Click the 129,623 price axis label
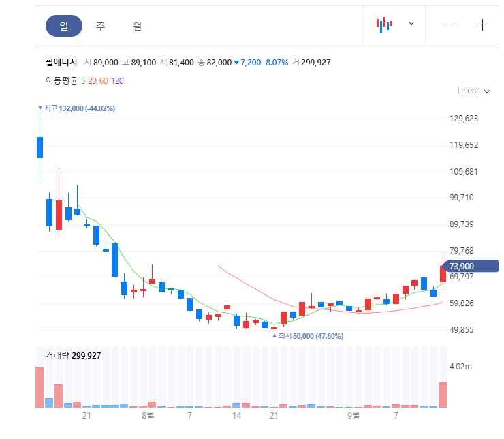Screen dimensions: 504x439 (x=464, y=119)
